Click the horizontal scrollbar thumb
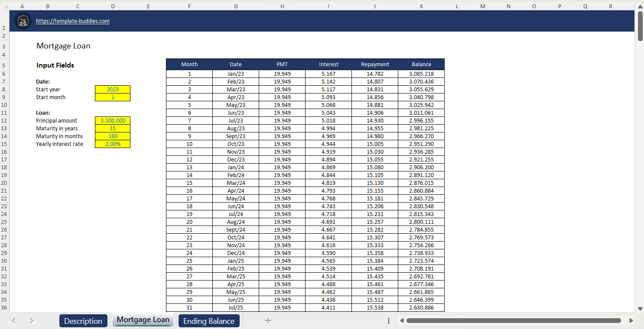Screen dimensions: 644x329 pos(514,321)
